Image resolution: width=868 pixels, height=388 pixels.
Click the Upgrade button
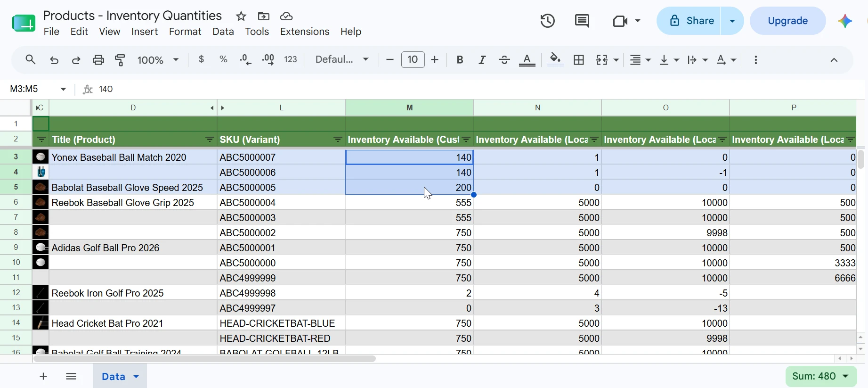point(787,21)
